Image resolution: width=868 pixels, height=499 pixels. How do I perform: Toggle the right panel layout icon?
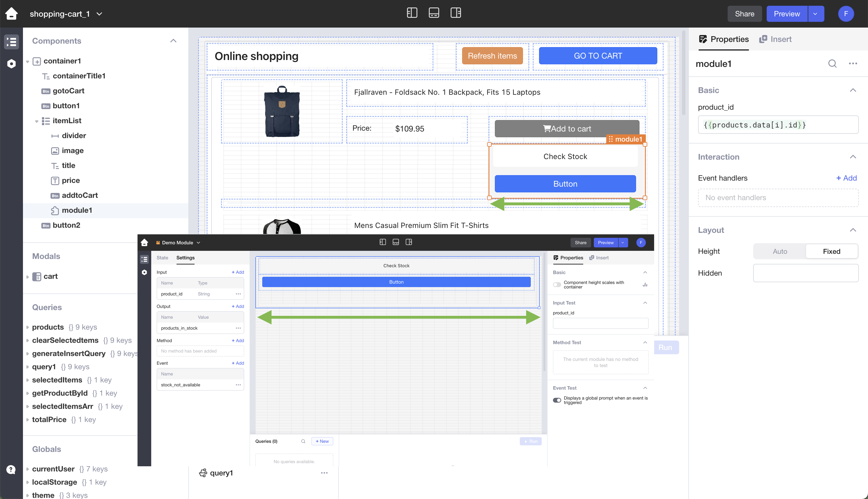click(x=456, y=13)
